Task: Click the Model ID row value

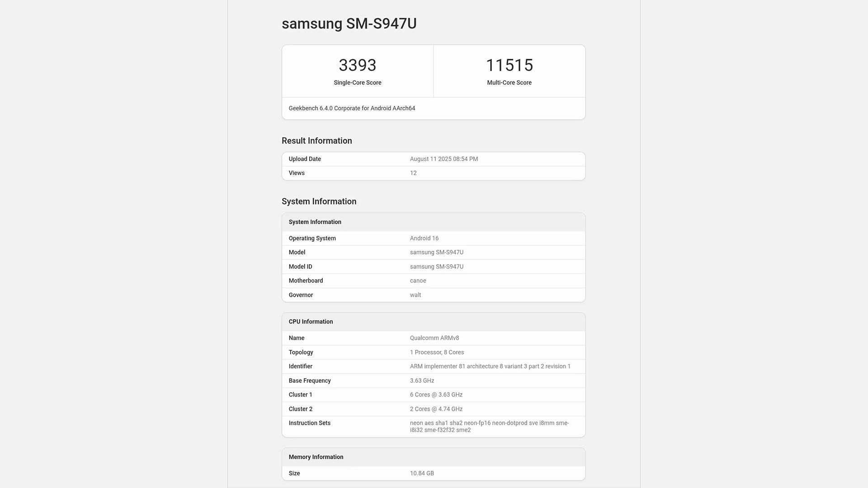Action: click(436, 267)
